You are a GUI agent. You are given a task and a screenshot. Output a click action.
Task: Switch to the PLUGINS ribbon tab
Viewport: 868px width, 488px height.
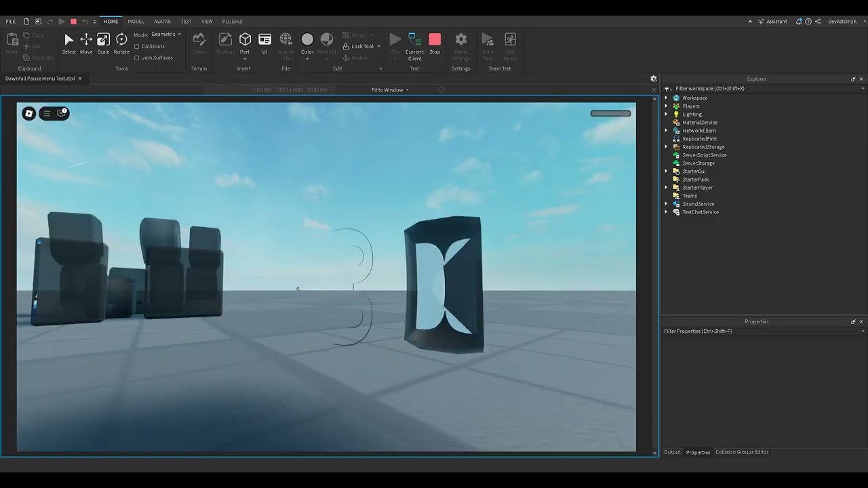[x=232, y=22]
